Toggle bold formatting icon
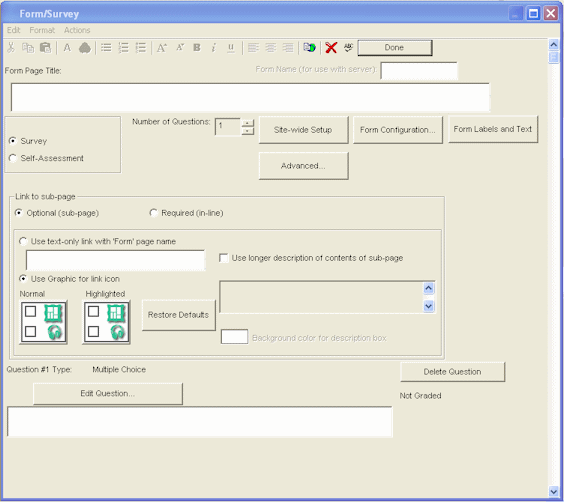Screen dimensions: 564x502 coord(197,47)
